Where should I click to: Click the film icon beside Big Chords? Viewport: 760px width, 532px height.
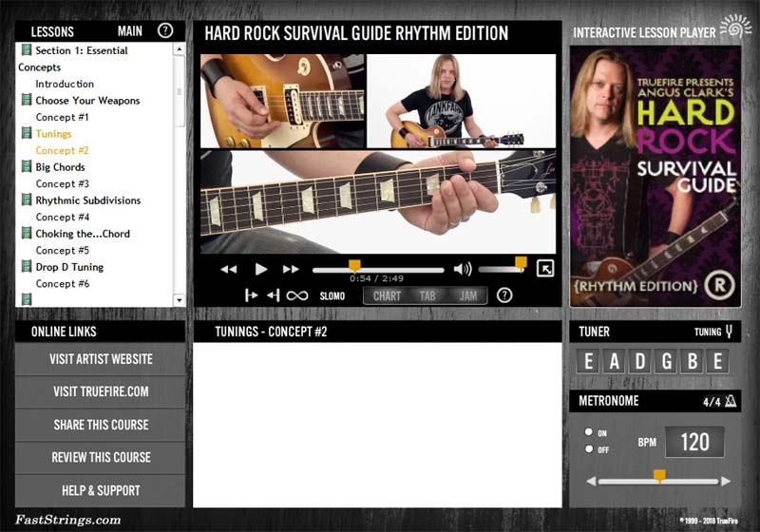[27, 166]
